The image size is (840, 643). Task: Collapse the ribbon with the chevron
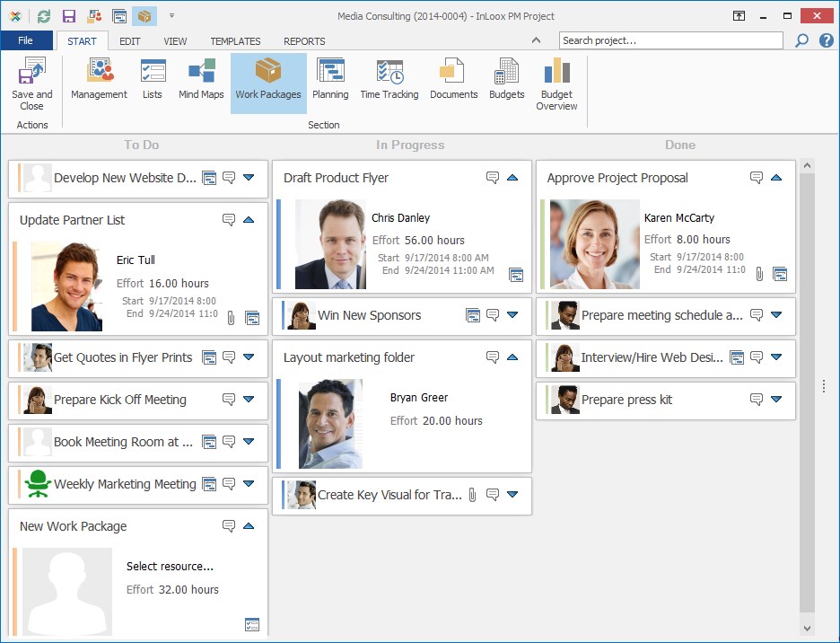(536, 40)
